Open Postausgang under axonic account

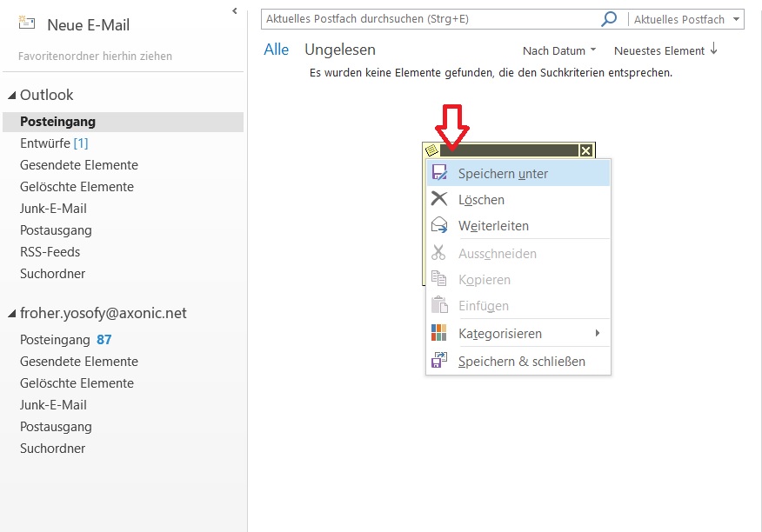click(x=123, y=427)
